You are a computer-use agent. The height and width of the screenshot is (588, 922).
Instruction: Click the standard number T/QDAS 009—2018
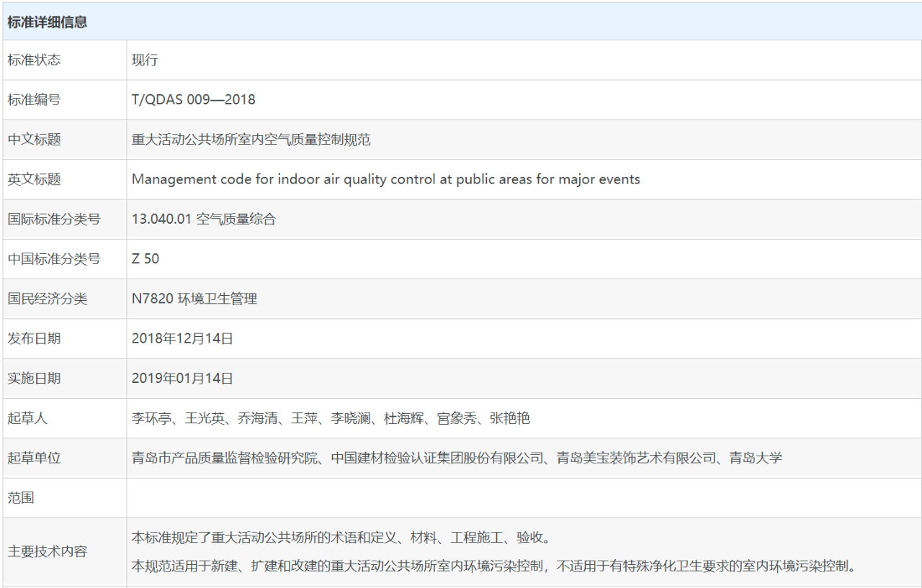click(x=193, y=100)
